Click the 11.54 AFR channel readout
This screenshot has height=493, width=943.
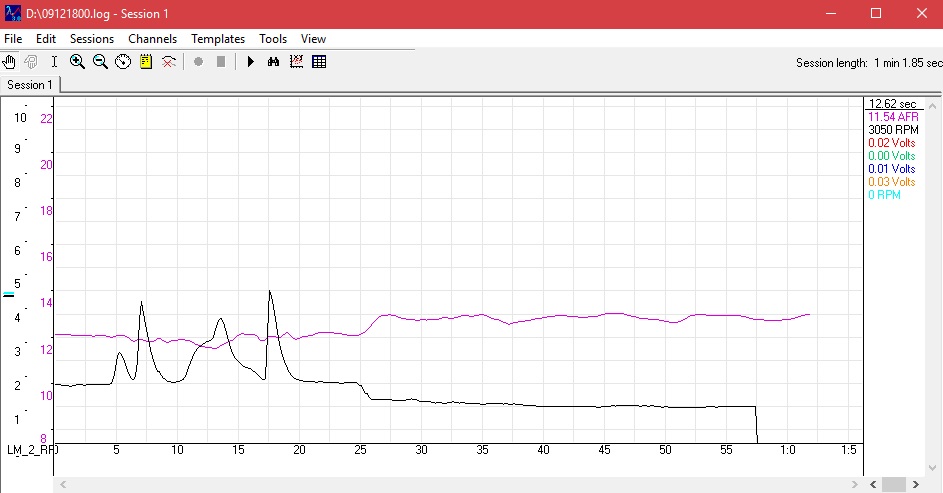pyautogui.click(x=892, y=117)
